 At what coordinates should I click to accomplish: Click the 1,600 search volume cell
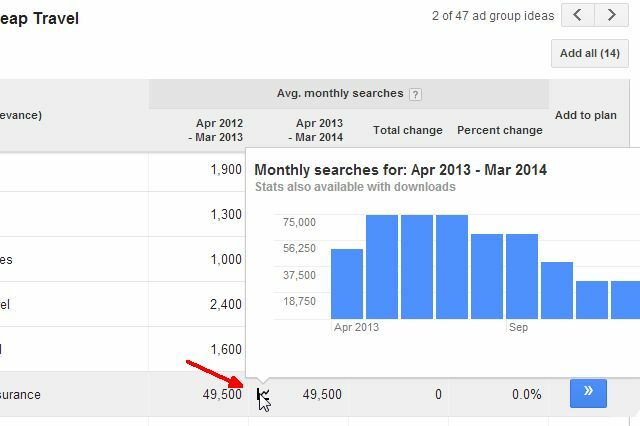(226, 349)
